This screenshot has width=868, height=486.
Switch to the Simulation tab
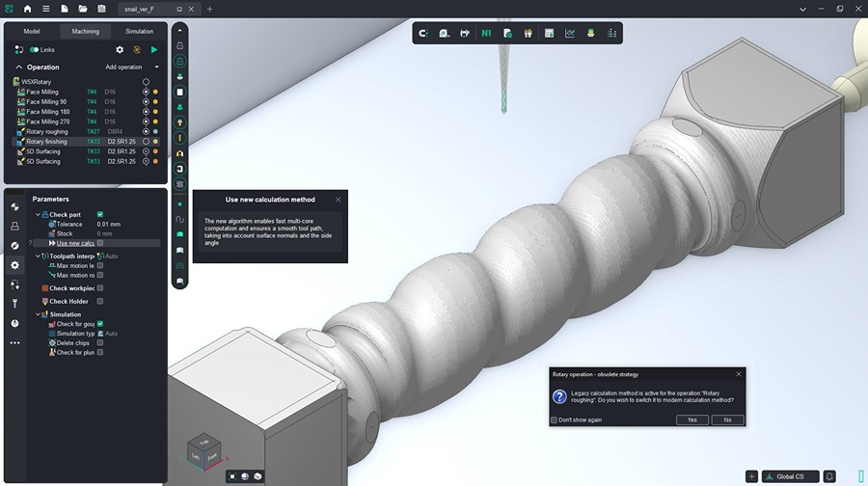point(139,31)
